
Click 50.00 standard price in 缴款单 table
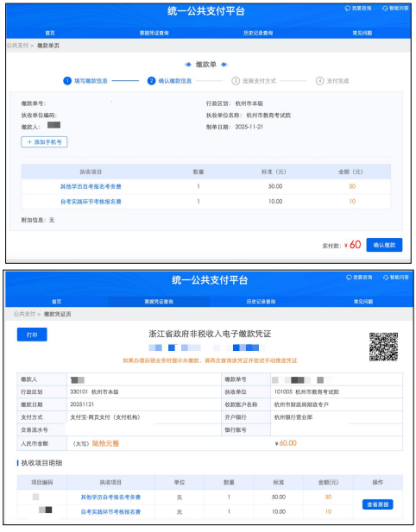pyautogui.click(x=275, y=186)
